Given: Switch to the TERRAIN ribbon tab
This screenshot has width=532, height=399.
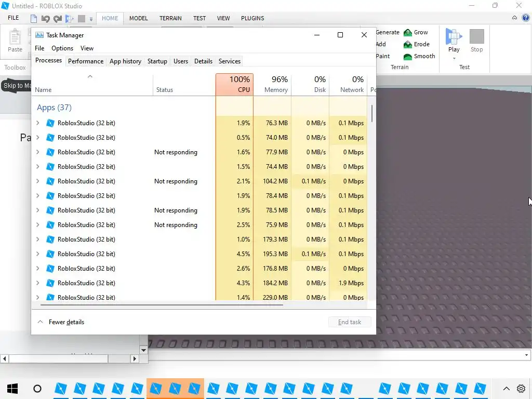Looking at the screenshot, I should [170, 18].
